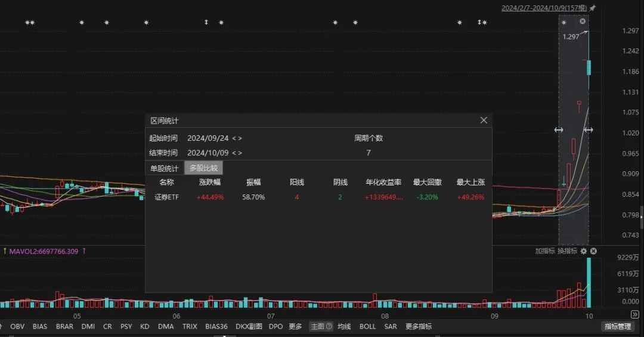Remove the volume sub-chart with X icon
Screen dimensions: 644x337
[593, 251]
